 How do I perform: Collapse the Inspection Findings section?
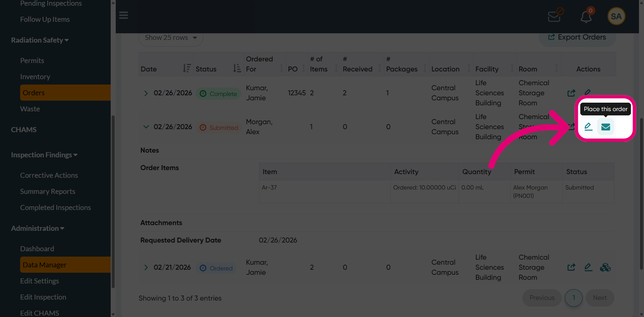pyautogui.click(x=44, y=155)
